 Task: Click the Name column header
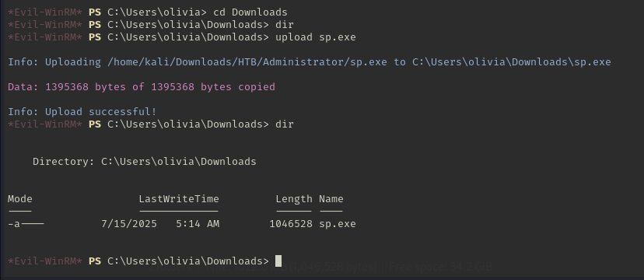(x=331, y=199)
